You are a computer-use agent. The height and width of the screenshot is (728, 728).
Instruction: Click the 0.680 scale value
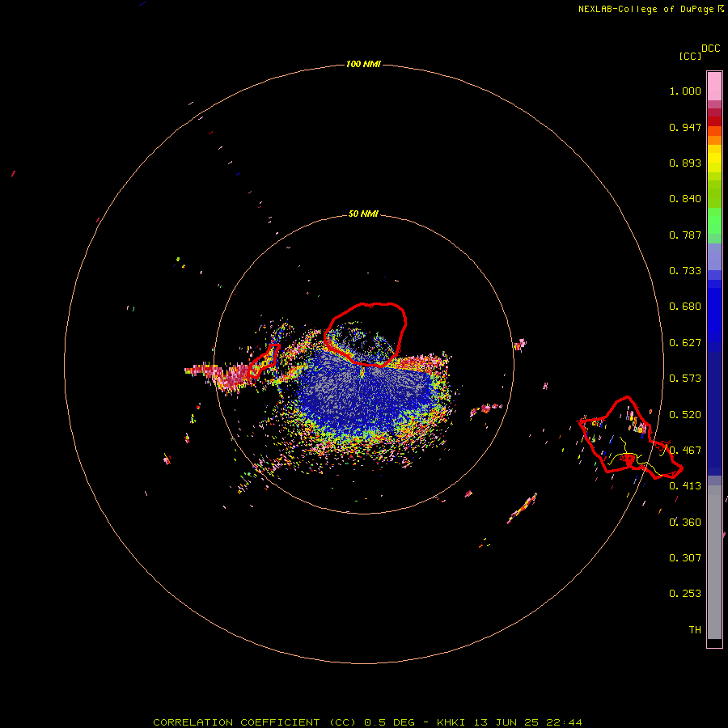(685, 307)
